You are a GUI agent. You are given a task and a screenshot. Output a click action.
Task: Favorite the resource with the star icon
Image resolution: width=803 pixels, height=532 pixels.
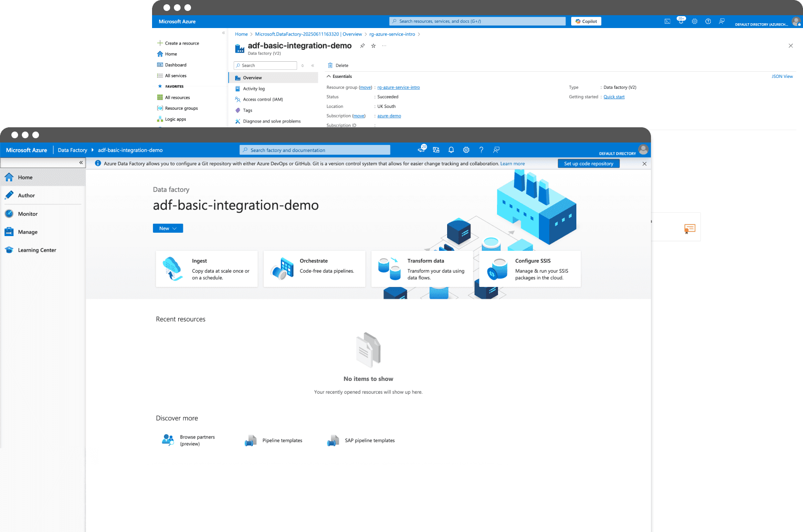pyautogui.click(x=373, y=46)
